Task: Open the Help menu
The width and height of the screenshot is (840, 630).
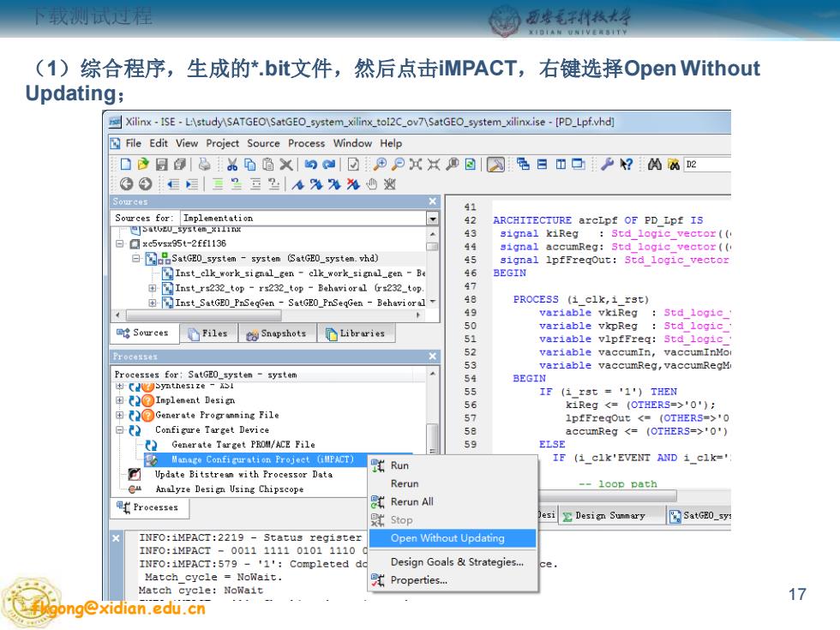Action: (391, 144)
